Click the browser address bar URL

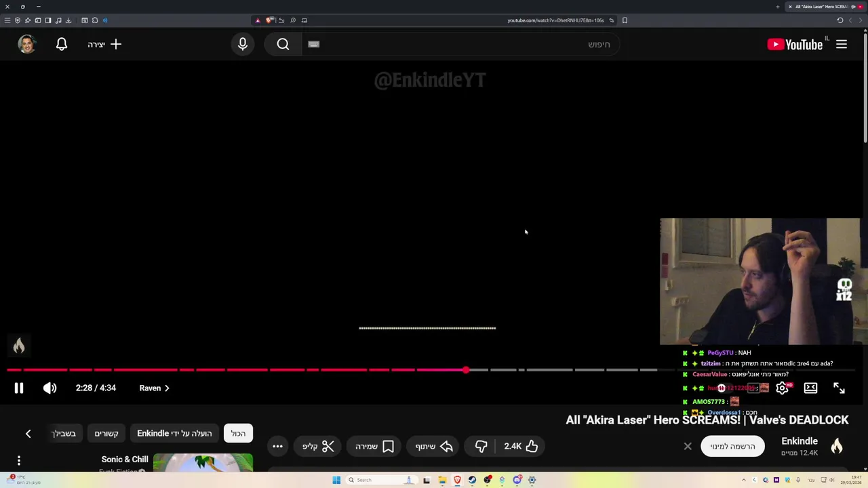[x=555, y=20]
